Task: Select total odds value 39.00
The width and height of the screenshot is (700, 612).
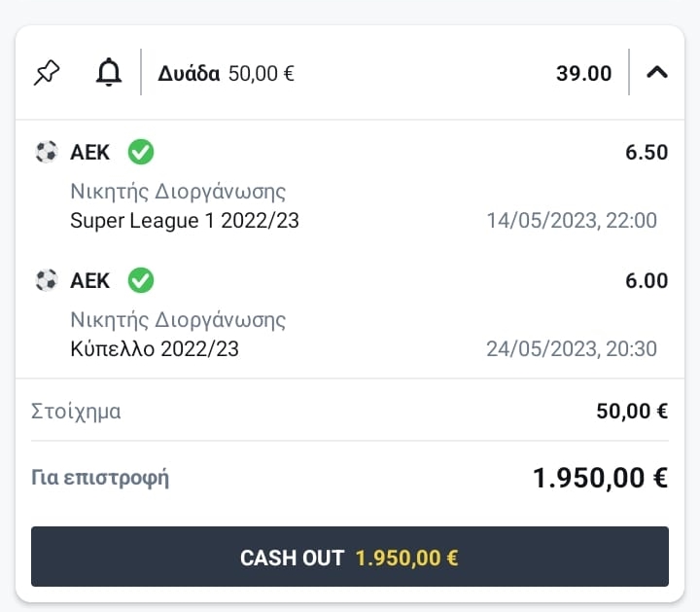Action: (583, 73)
